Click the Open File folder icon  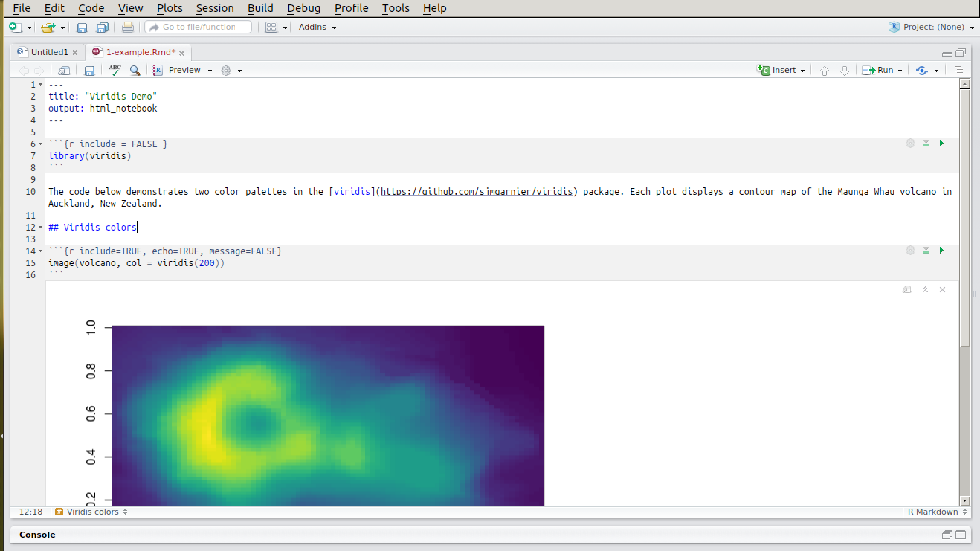tap(48, 28)
